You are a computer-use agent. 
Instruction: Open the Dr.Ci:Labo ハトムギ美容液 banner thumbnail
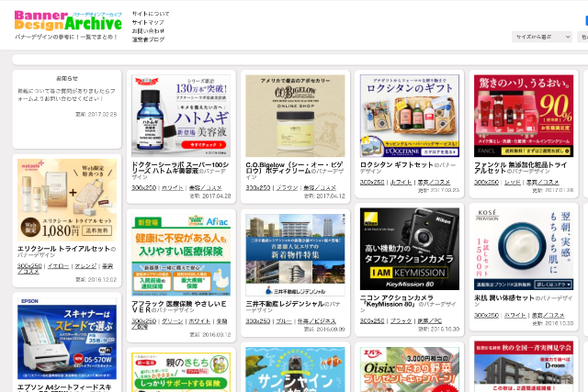tap(181, 116)
